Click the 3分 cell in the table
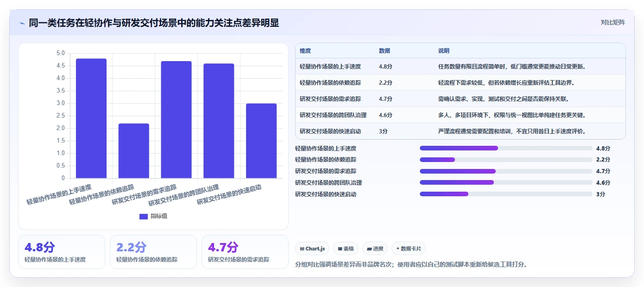644x287 pixels. 383,131
